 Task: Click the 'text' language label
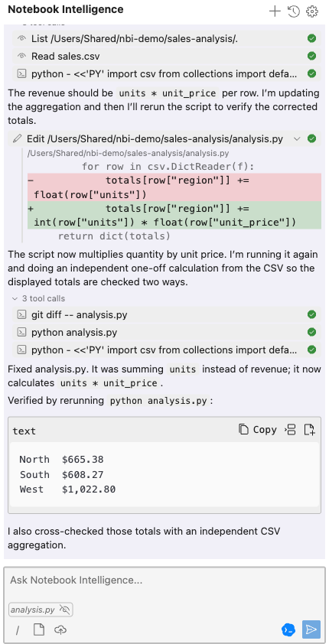24,431
